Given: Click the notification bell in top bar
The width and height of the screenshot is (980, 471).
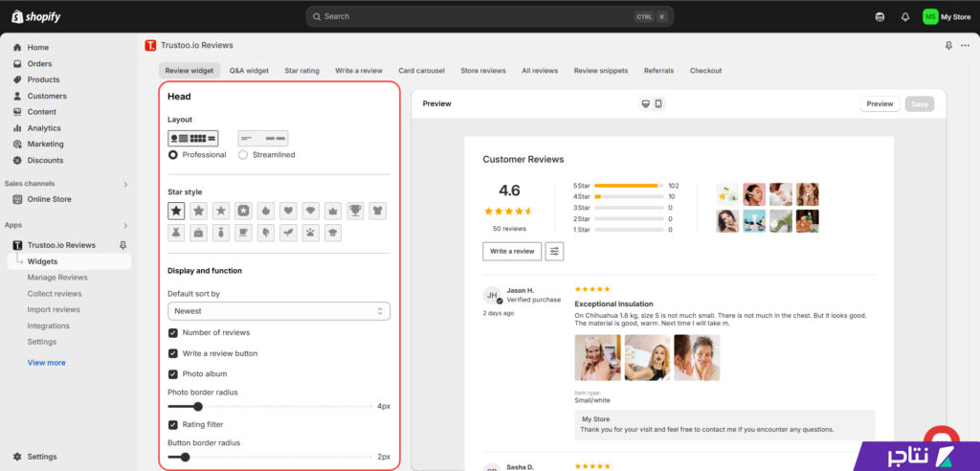Looking at the screenshot, I should pyautogui.click(x=905, y=17).
